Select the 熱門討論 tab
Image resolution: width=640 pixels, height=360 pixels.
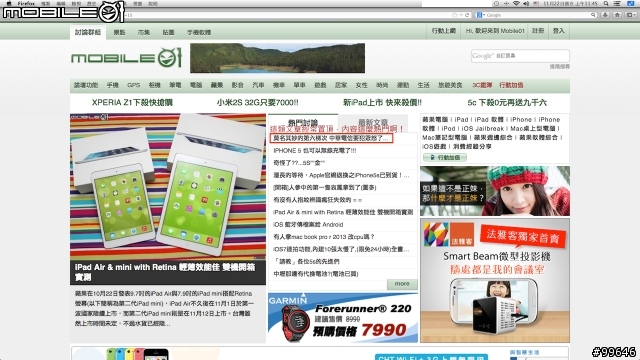tap(302, 122)
